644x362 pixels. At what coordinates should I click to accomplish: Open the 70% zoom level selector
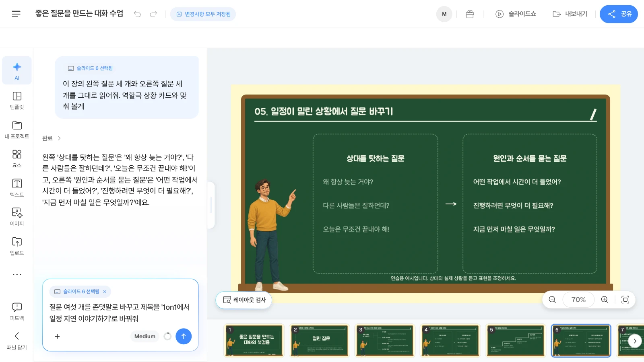tap(578, 300)
